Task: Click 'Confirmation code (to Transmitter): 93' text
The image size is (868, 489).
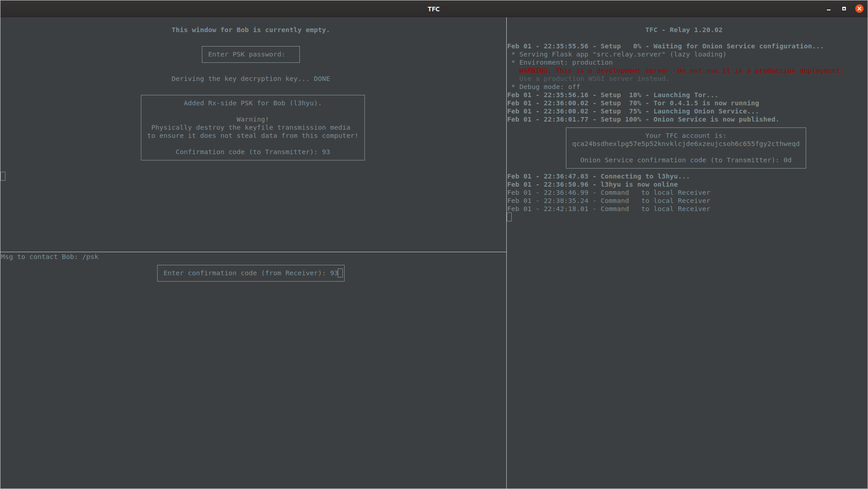Action: point(252,152)
